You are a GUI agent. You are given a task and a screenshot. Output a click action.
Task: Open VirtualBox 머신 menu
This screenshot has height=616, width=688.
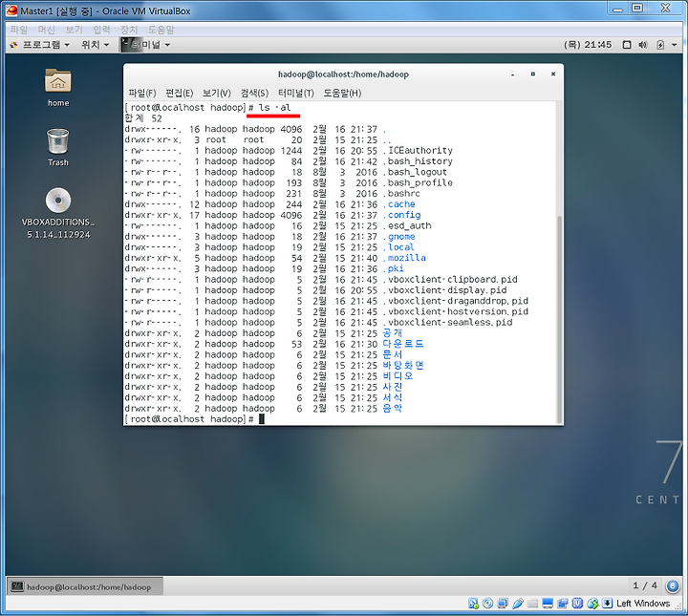click(47, 30)
